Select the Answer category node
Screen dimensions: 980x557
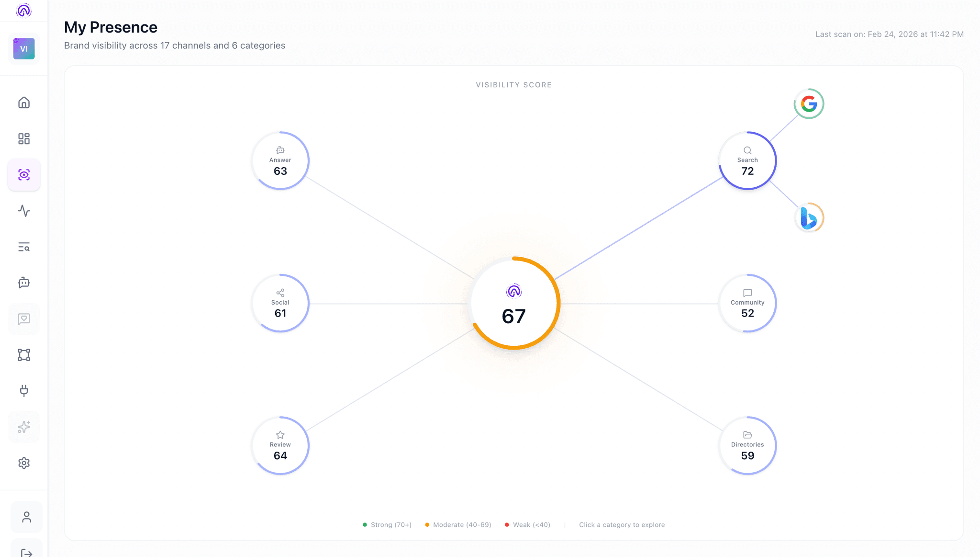(x=280, y=161)
